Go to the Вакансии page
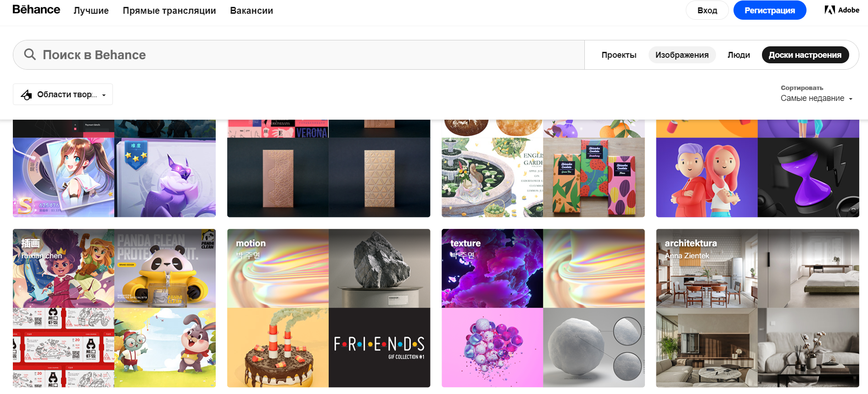The height and width of the screenshot is (394, 868). pyautogui.click(x=252, y=11)
